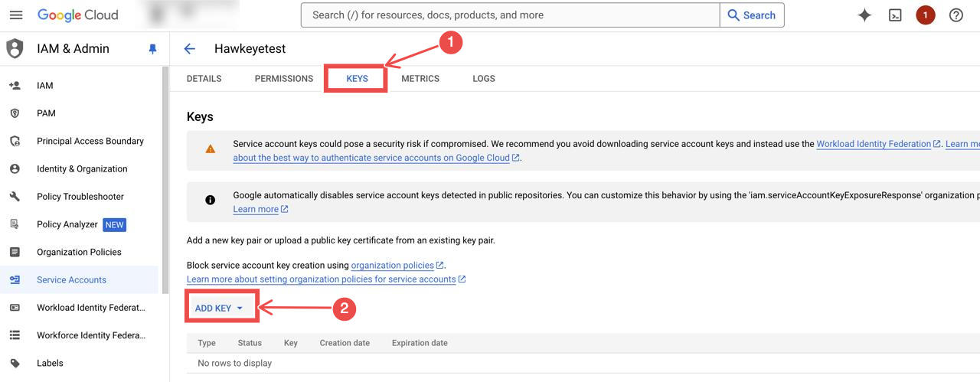The image size is (980, 382).
Task: Activate Cloud Shell terminal icon
Action: point(895,15)
